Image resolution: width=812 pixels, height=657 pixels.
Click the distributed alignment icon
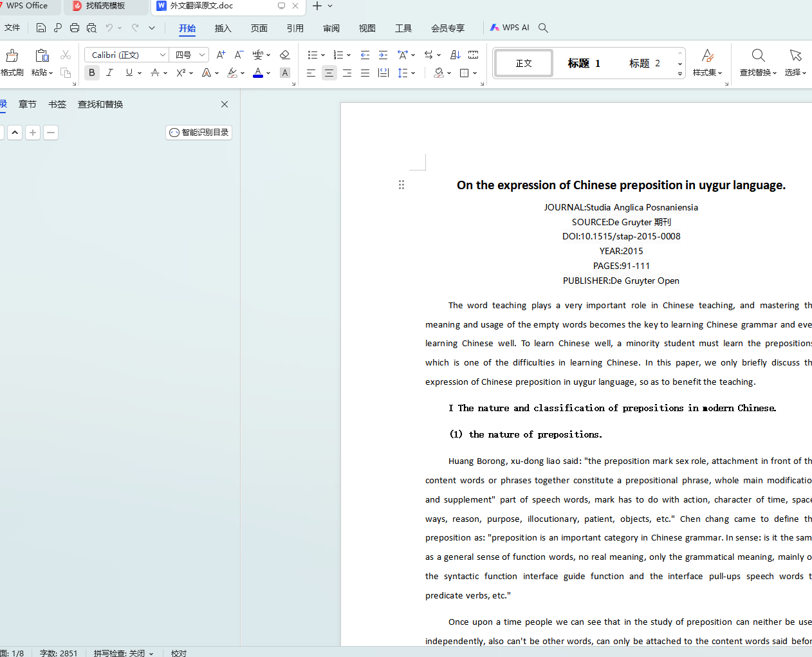click(x=383, y=73)
